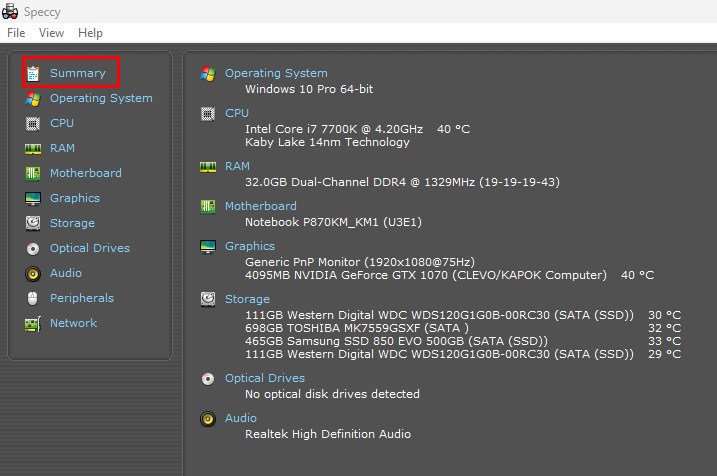
Task: Click the Realtek High Definition Audio text
Action: click(x=328, y=434)
